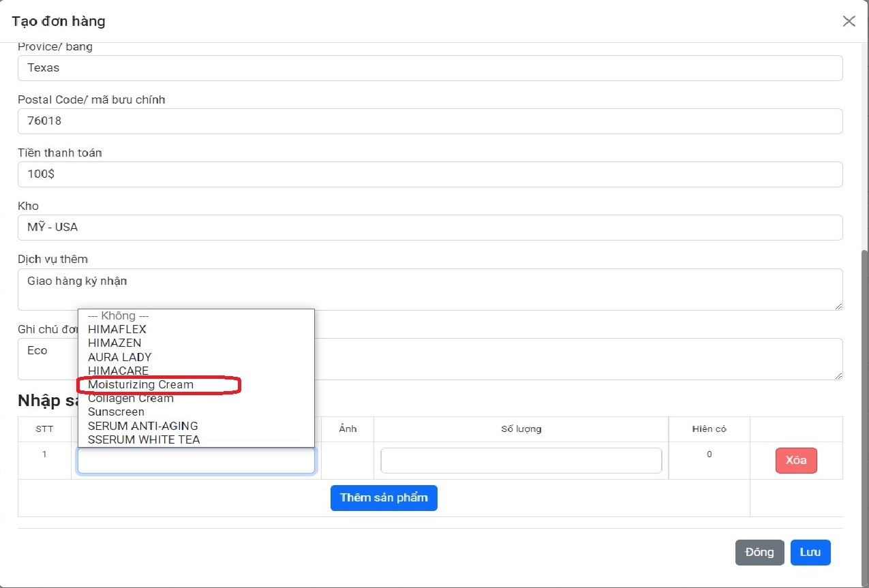Click the Đóng button
Screen dimensions: 869x588
(x=759, y=553)
